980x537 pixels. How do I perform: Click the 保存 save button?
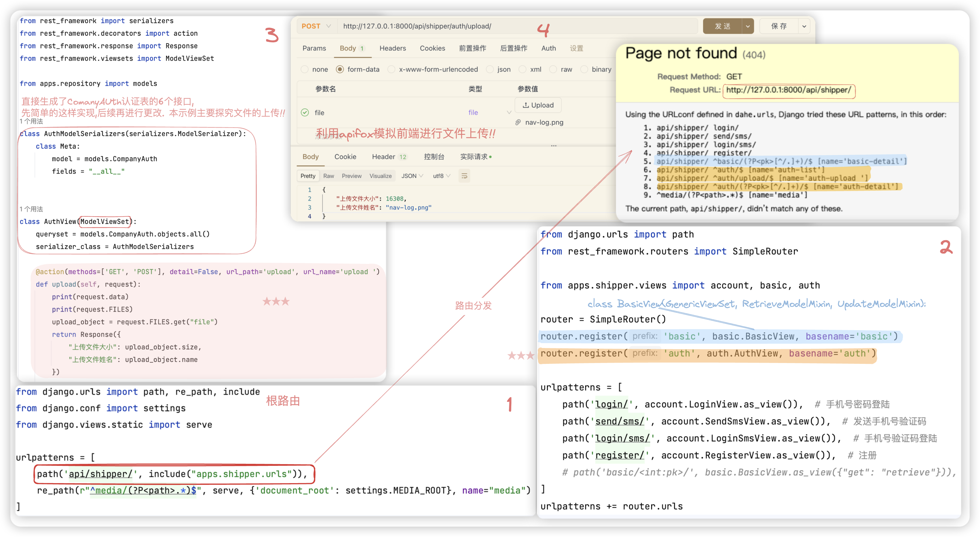pos(778,26)
